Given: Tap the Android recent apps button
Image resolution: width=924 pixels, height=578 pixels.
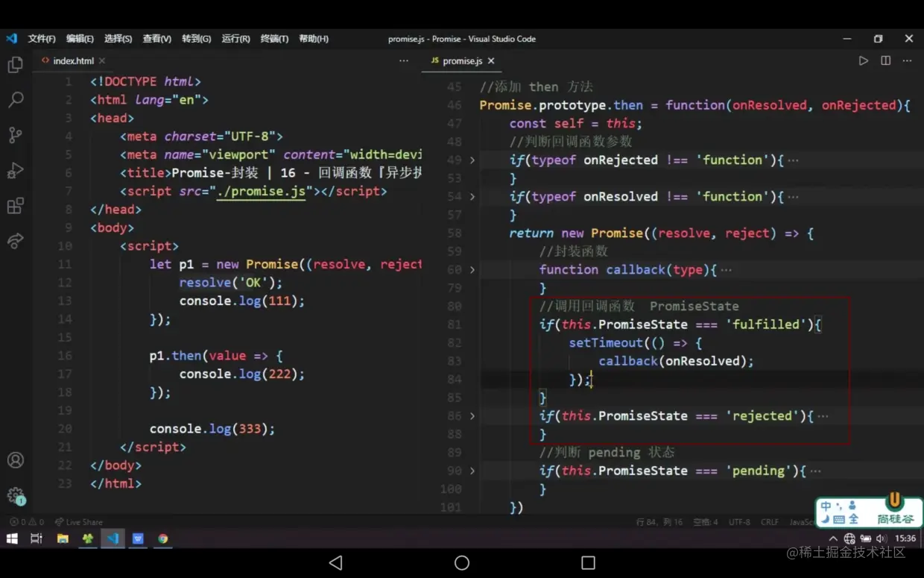Looking at the screenshot, I should click(x=588, y=562).
